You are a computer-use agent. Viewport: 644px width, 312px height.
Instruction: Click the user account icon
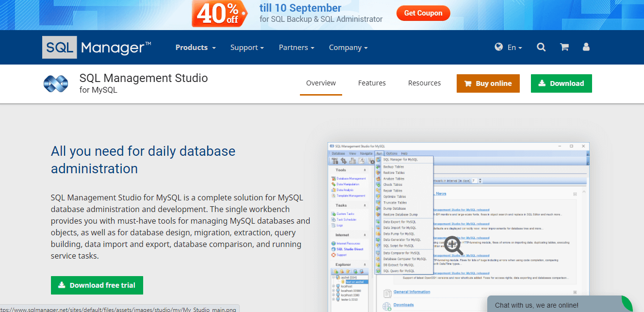pyautogui.click(x=586, y=47)
